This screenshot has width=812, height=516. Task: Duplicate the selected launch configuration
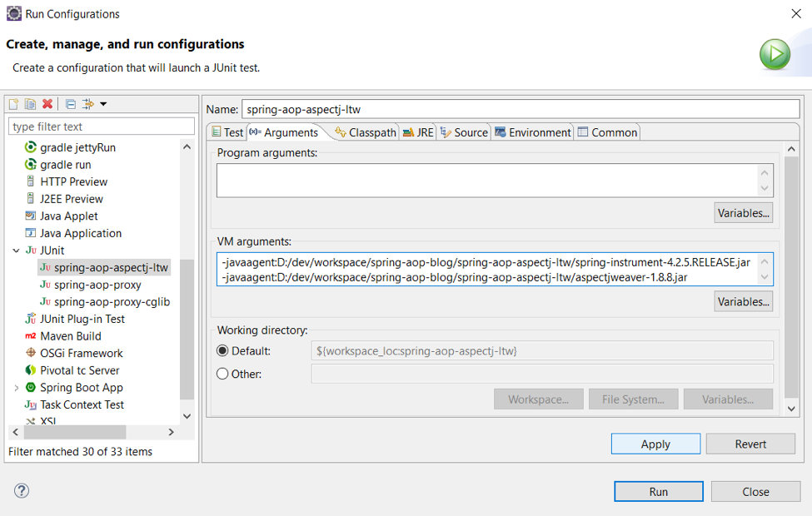click(x=31, y=104)
